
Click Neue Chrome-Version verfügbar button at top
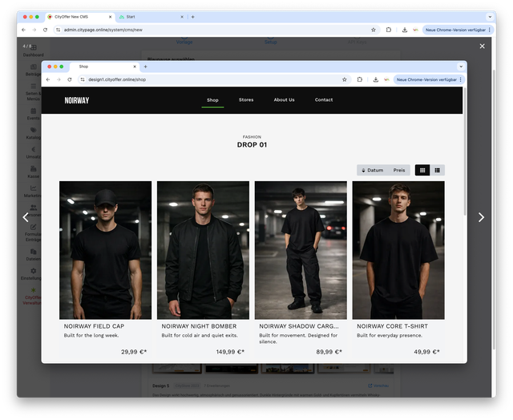[x=453, y=30]
